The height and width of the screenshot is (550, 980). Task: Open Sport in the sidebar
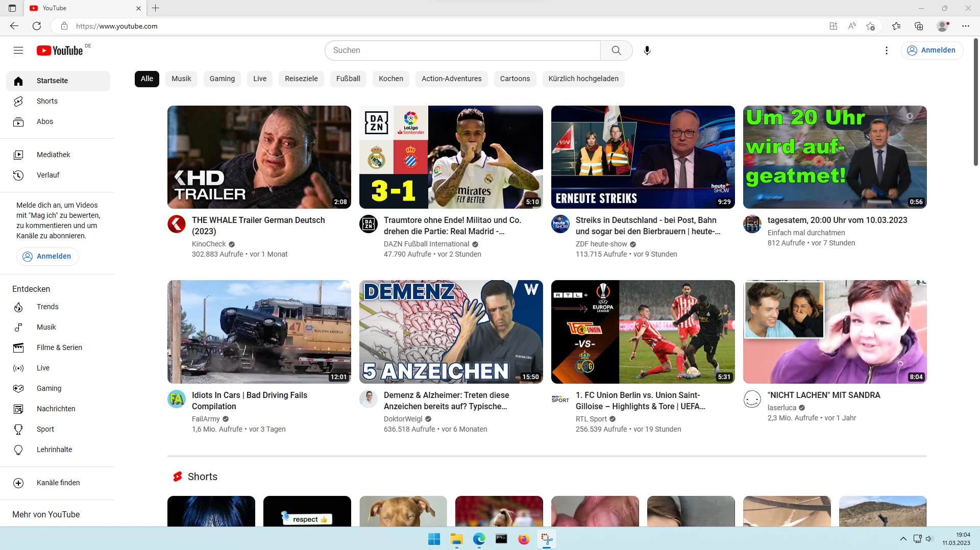coord(58,429)
